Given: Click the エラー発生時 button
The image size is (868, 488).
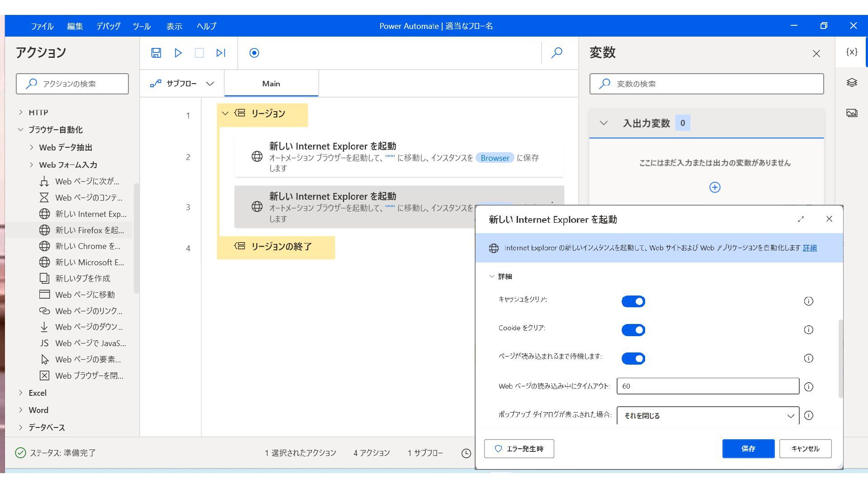Looking at the screenshot, I should tap(519, 449).
